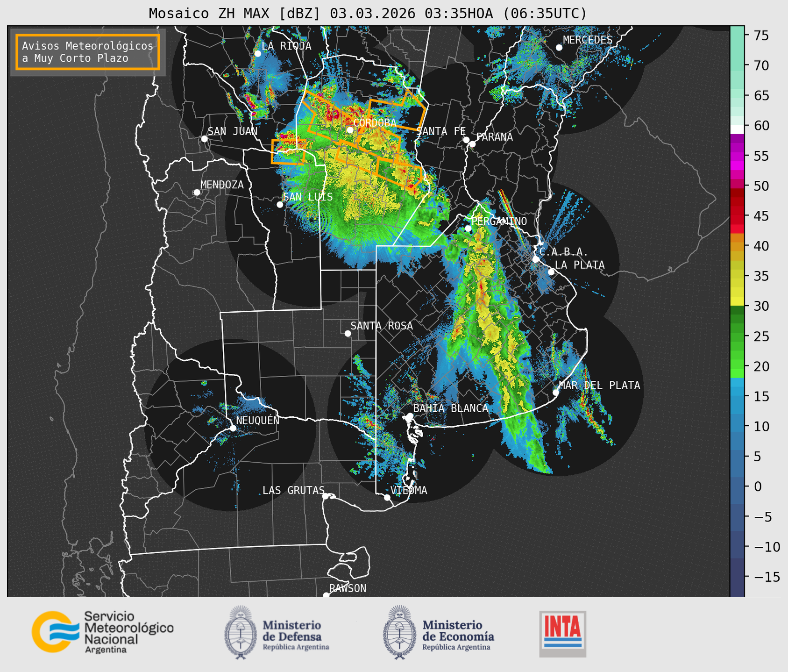
Task: Click the 45 dBZ colorbar tick label
Action: pyautogui.click(x=761, y=216)
